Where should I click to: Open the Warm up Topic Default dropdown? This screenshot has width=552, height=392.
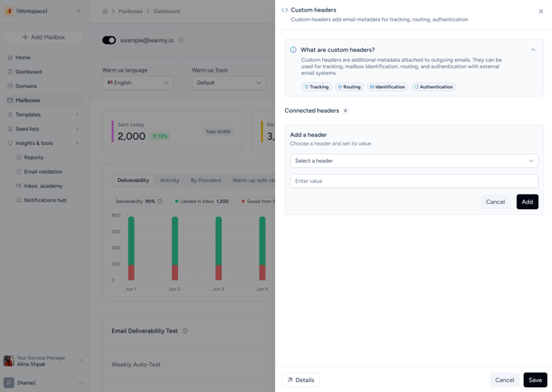tap(229, 82)
